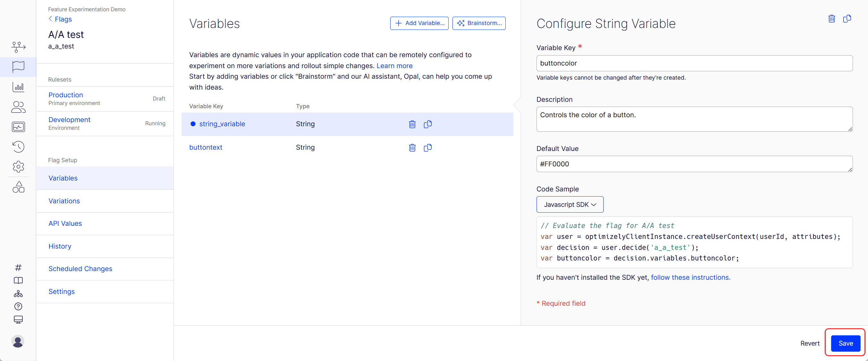Delete the string_variable row with the trash icon
This screenshot has width=868, height=361.
click(412, 124)
